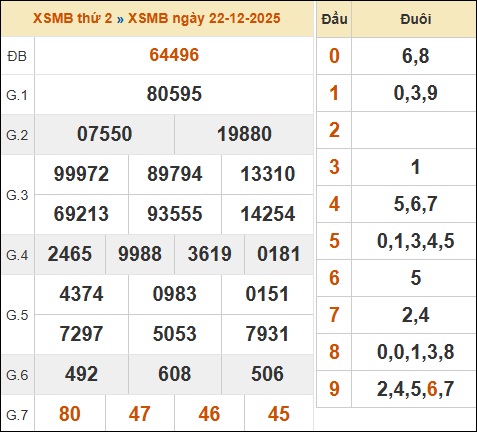This screenshot has width=477, height=432.
Task: Select G.4 number 0181
Action: click(279, 254)
